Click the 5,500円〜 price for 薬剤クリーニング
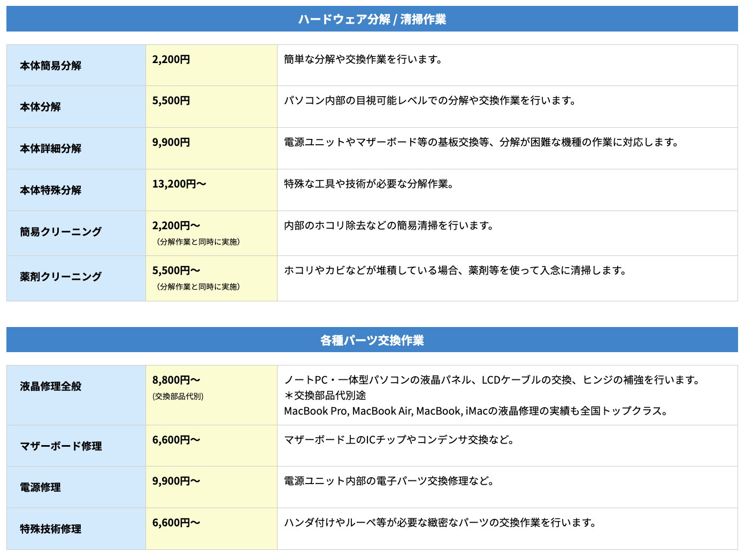Image resolution: width=745 pixels, height=560 pixels. pyautogui.click(x=176, y=270)
